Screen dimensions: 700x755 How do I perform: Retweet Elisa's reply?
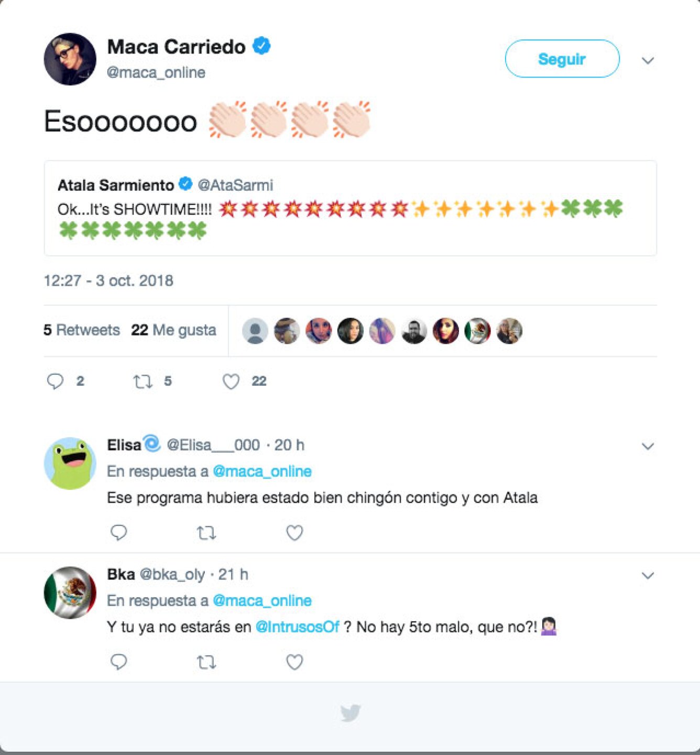point(206,533)
